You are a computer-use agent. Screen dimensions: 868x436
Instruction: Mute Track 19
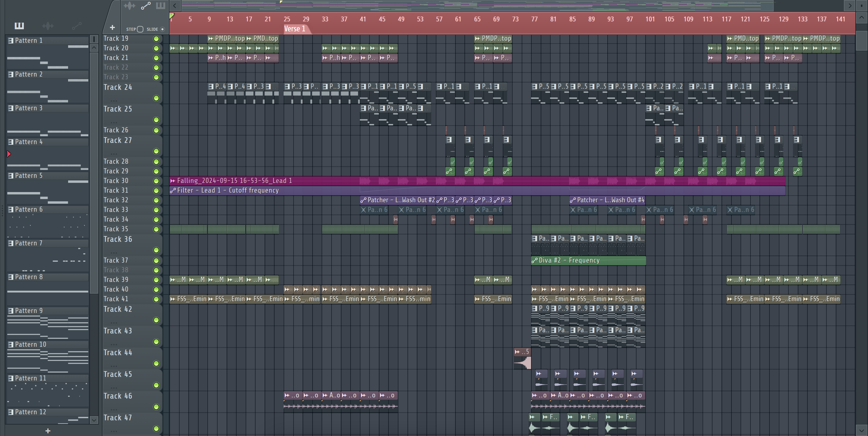[156, 39]
